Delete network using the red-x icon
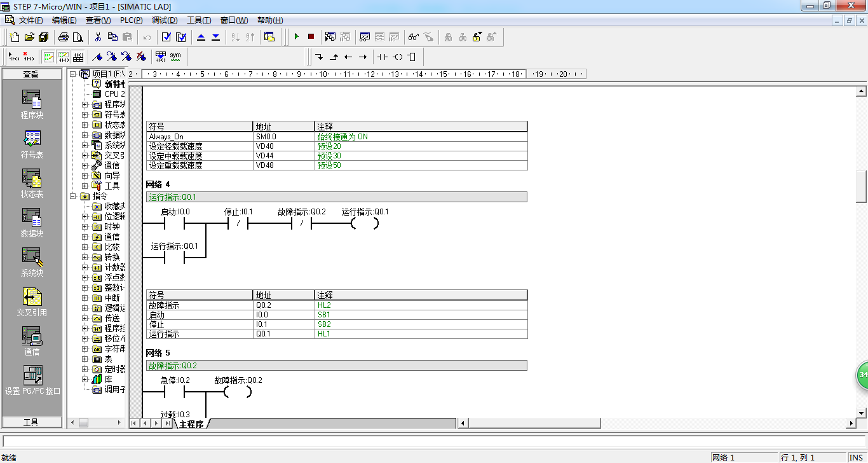Image resolution: width=868 pixels, height=463 pixels. [29, 57]
